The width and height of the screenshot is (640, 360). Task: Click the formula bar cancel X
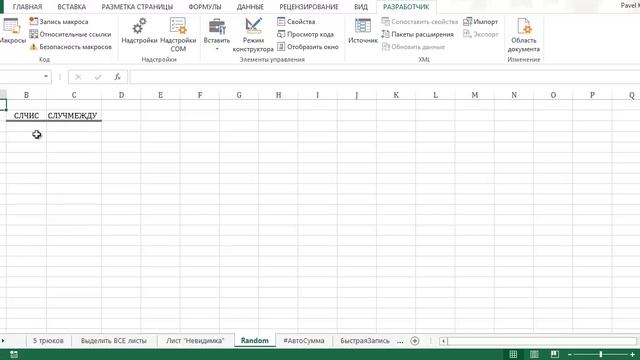(x=78, y=77)
